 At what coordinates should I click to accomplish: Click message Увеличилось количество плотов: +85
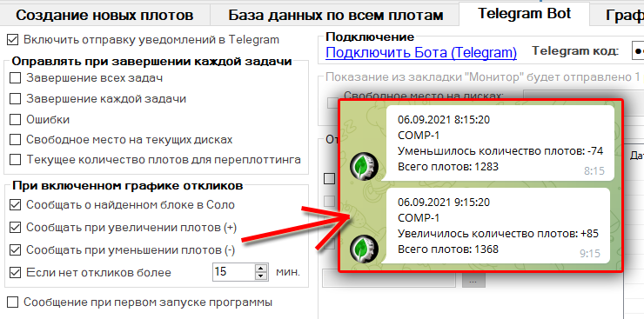tap(498, 233)
